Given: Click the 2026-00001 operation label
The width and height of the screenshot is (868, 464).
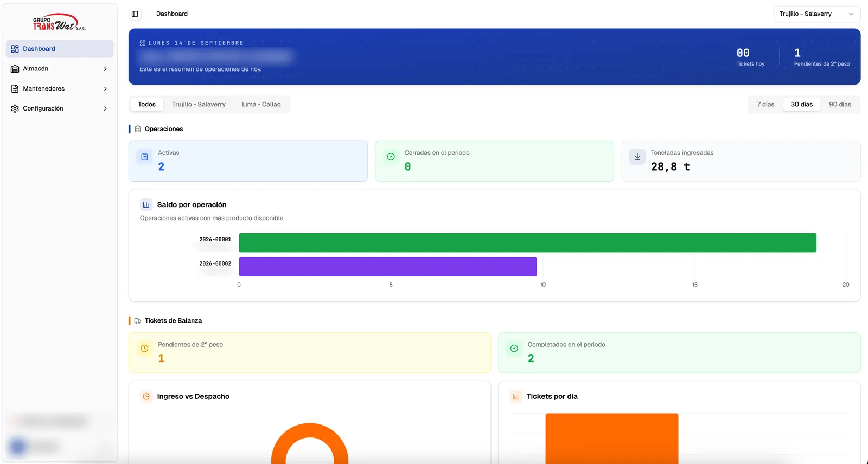Looking at the screenshot, I should click(215, 240).
